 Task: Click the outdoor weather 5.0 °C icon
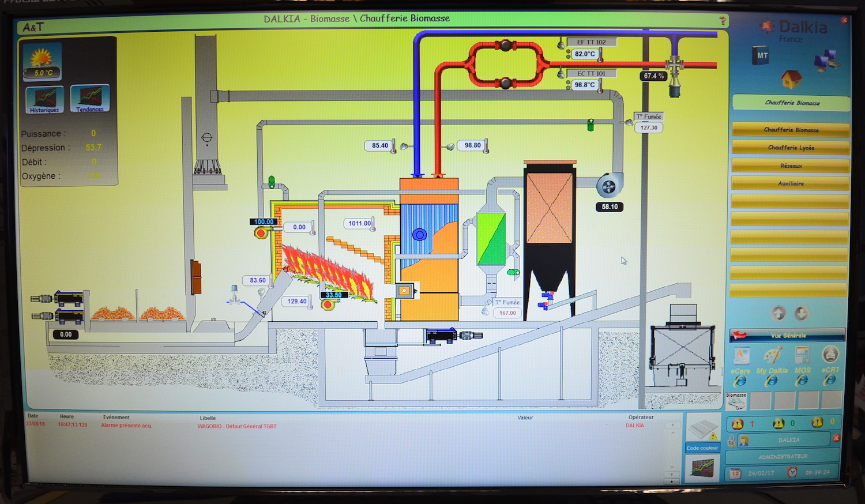42,62
